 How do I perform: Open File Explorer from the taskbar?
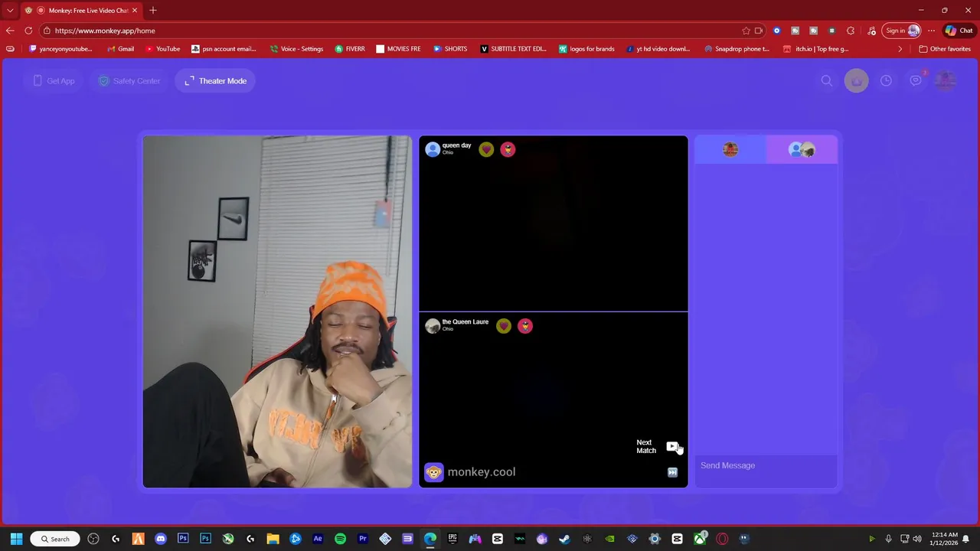(x=273, y=539)
